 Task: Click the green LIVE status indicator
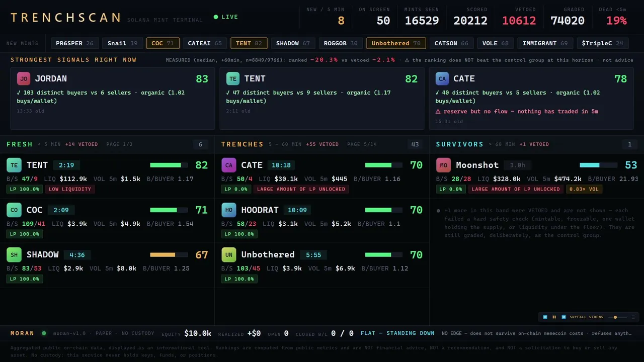coord(225,17)
